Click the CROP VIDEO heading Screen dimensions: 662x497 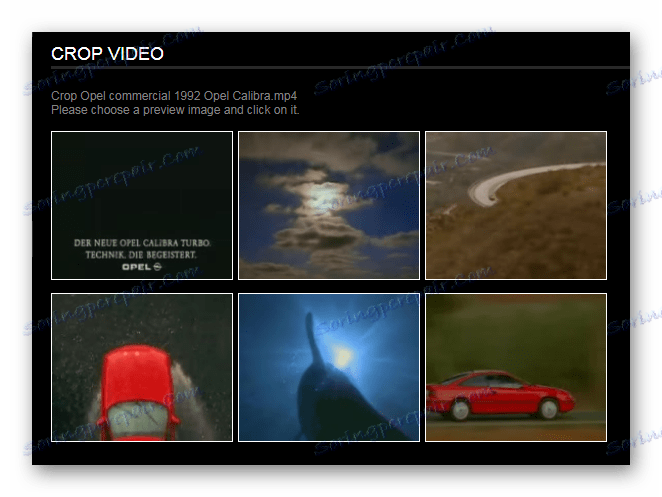[107, 54]
